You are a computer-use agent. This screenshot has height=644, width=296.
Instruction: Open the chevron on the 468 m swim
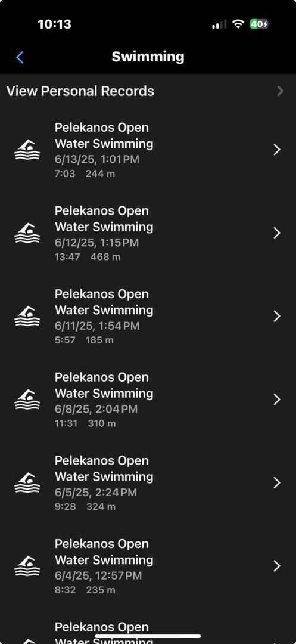[277, 233]
